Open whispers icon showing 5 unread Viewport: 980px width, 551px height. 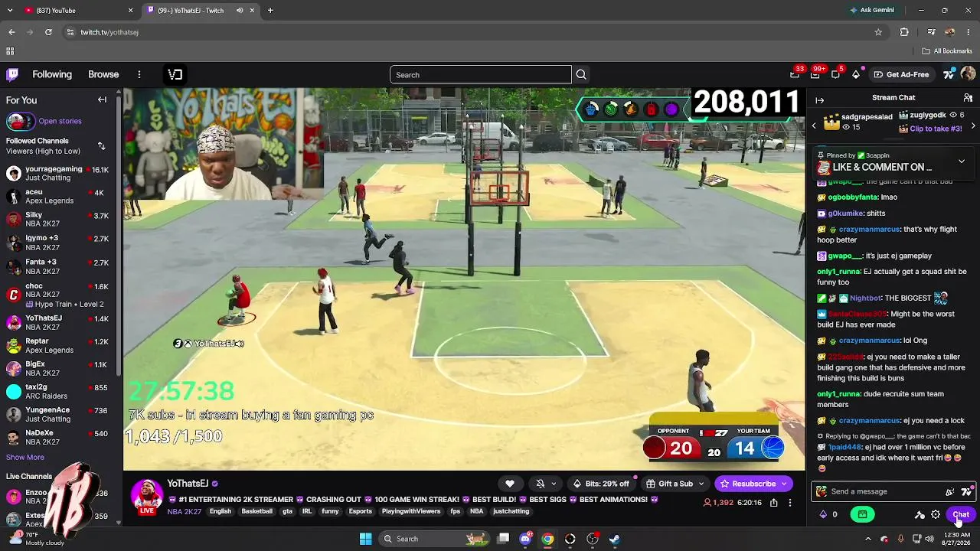[x=835, y=74]
